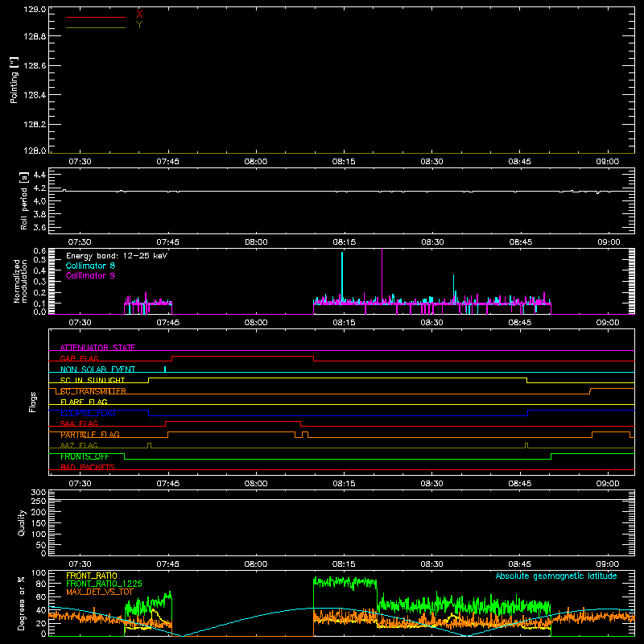The image size is (644, 644).
Task: Click the Degrees or % axis title
Action: click(21, 603)
